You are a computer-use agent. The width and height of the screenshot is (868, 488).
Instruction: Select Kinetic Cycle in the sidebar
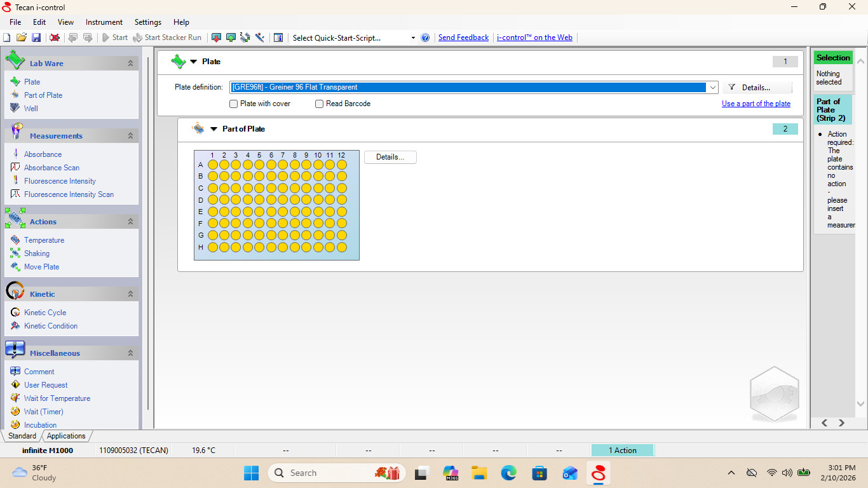(45, 313)
